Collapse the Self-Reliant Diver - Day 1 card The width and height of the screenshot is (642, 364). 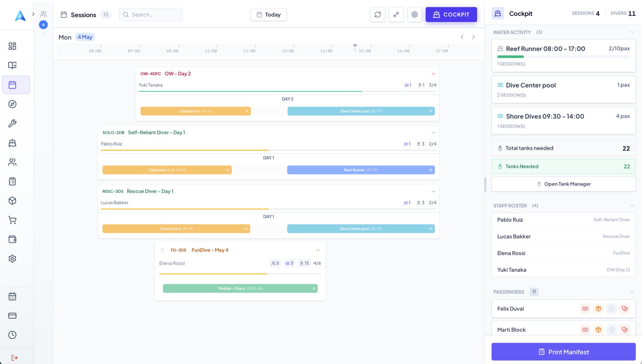[433, 133]
